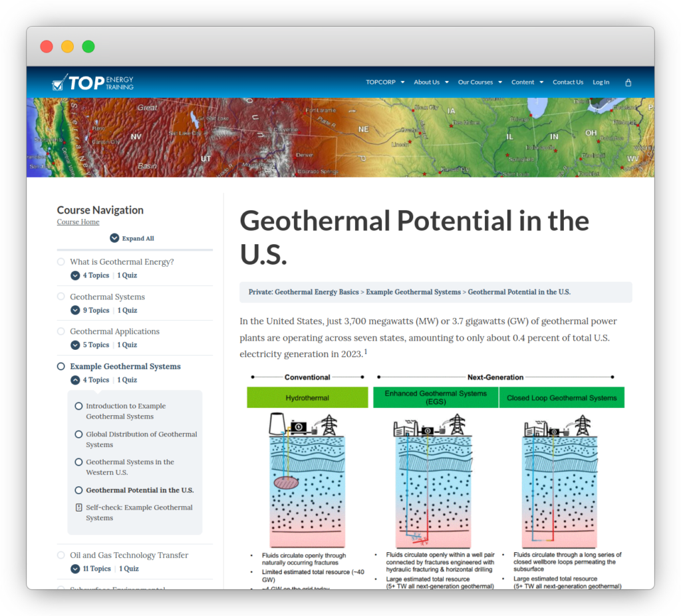Open the Global Distribution of Geothermal Systems topic

142,439
